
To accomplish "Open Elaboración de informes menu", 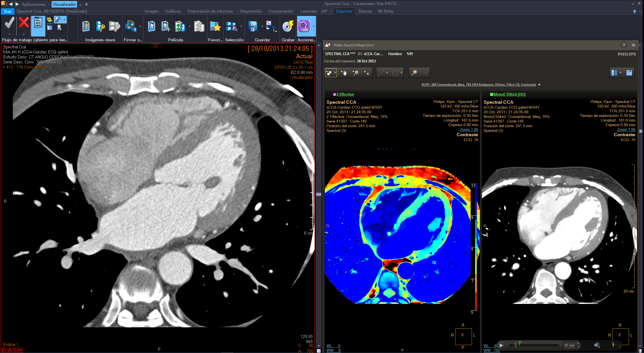I will [x=210, y=11].
